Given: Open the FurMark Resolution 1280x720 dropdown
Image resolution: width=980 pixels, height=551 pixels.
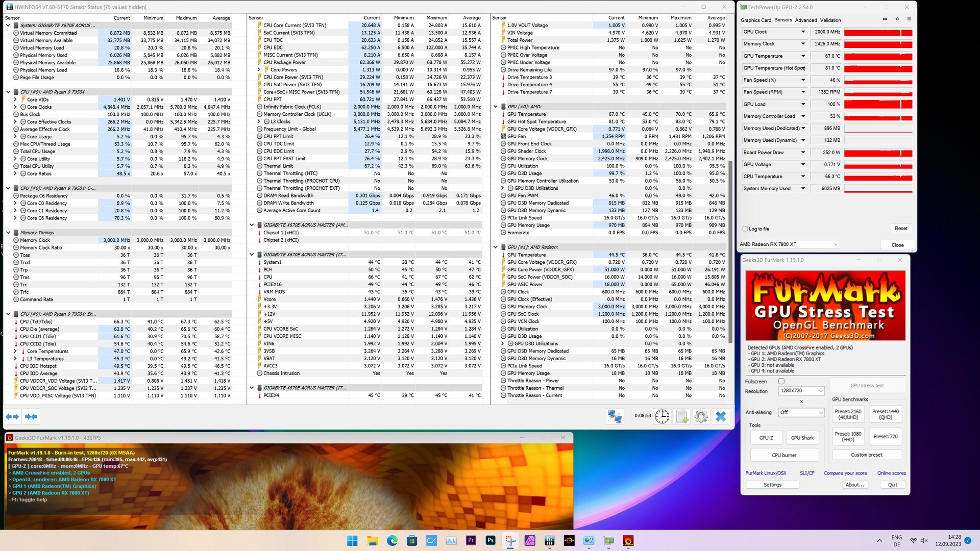Looking at the screenshot, I should pyautogui.click(x=801, y=391).
